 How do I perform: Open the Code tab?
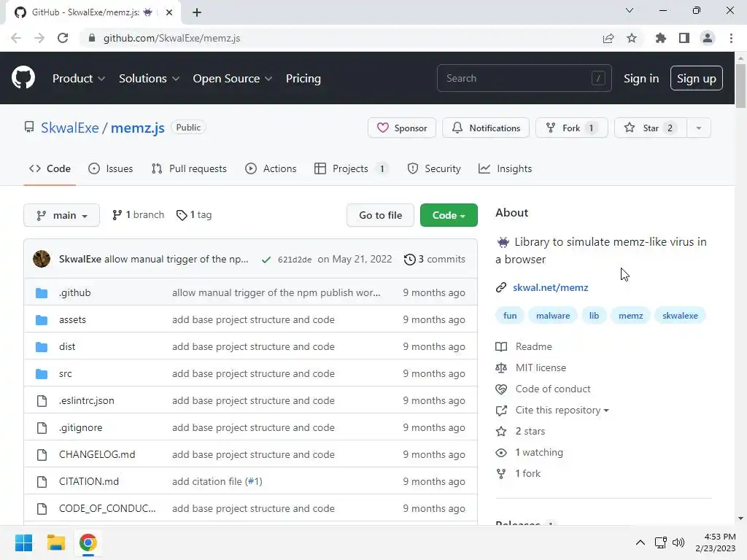(x=50, y=168)
